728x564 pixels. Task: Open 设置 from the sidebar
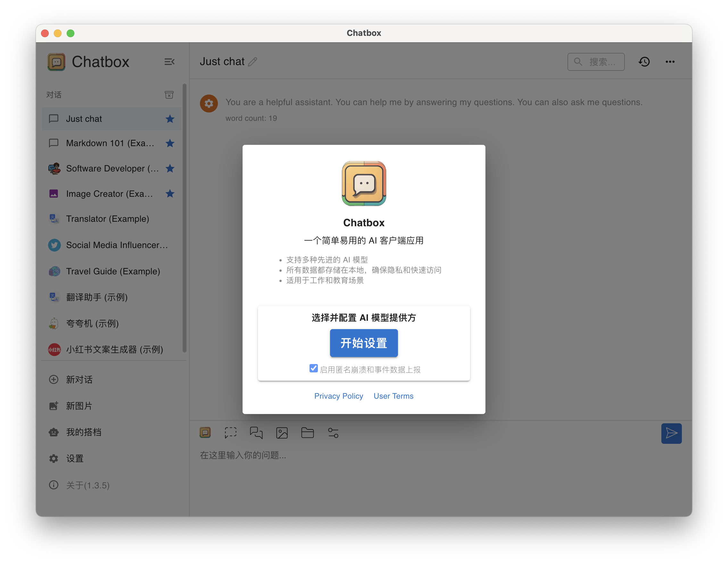pyautogui.click(x=75, y=458)
